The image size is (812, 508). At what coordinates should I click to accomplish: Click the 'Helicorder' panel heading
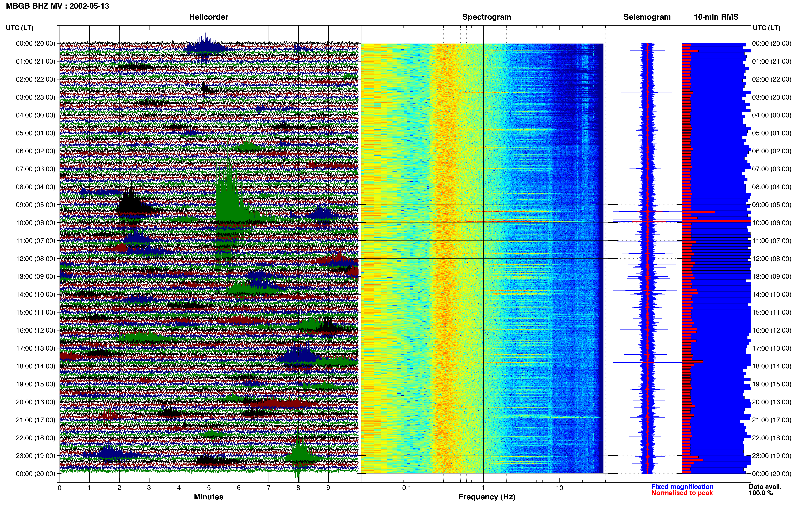click(x=209, y=17)
